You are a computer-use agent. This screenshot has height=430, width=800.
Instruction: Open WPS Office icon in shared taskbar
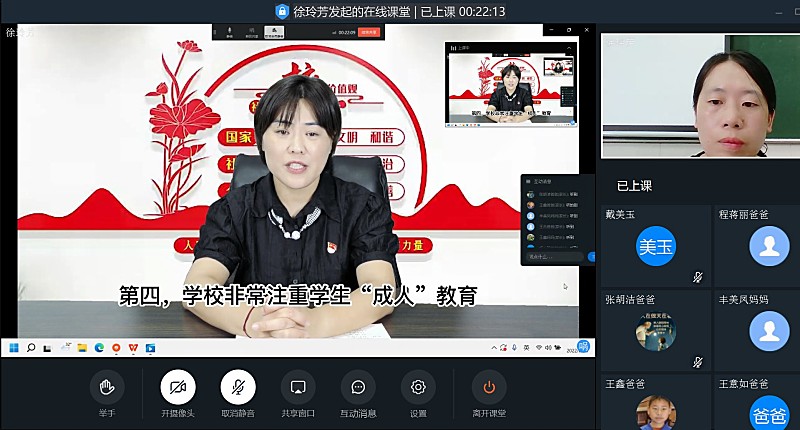point(133,348)
